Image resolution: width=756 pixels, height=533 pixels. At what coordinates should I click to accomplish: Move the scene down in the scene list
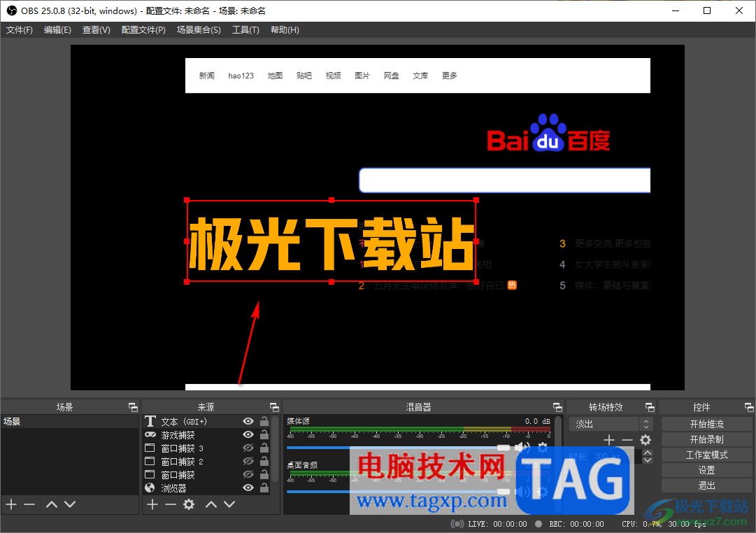70,504
